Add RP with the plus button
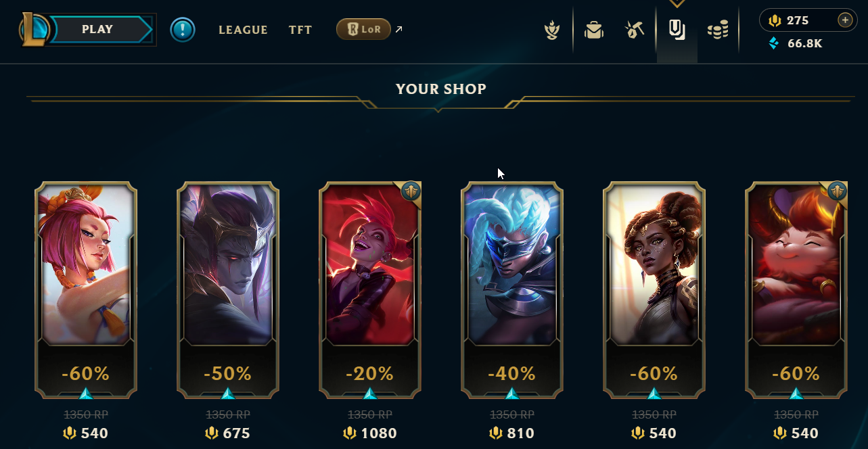The height and width of the screenshot is (449, 868). tap(845, 20)
